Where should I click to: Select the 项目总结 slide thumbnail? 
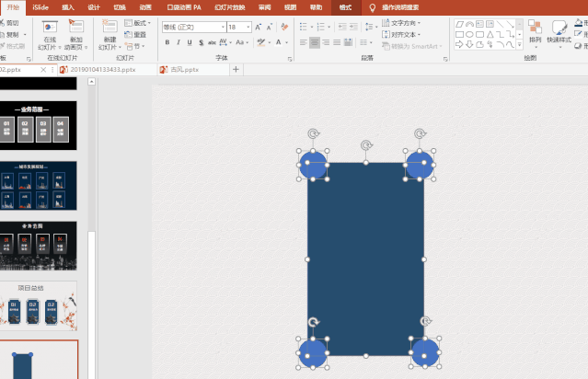click(38, 305)
